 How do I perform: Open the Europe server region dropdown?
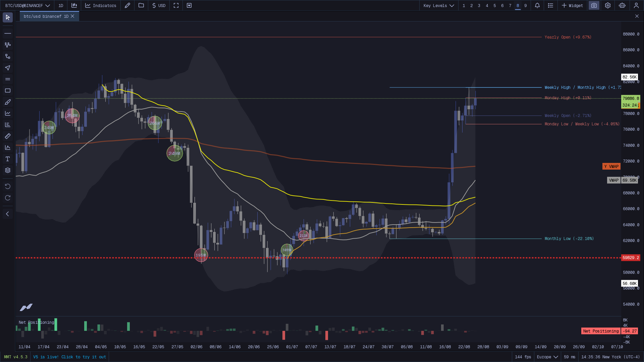547,357
